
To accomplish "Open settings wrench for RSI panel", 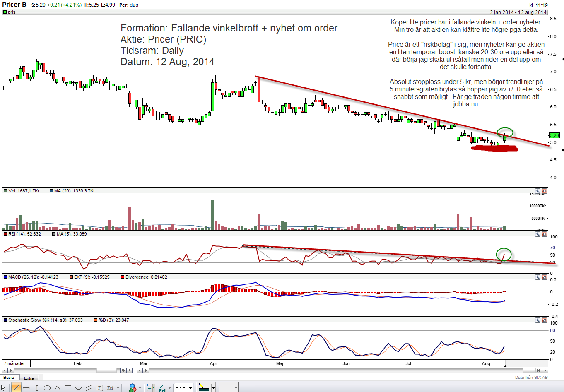I will click(x=537, y=234).
